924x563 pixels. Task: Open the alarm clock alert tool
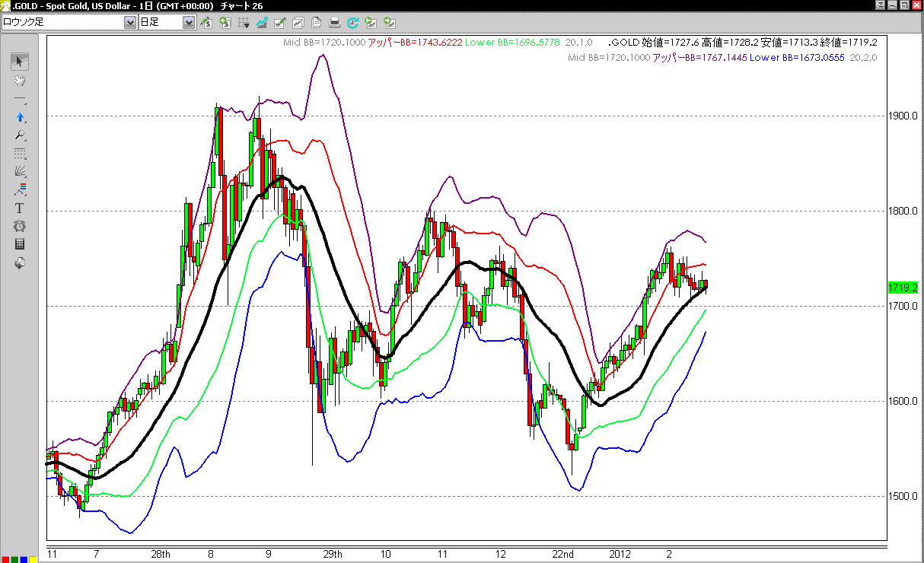20,226
